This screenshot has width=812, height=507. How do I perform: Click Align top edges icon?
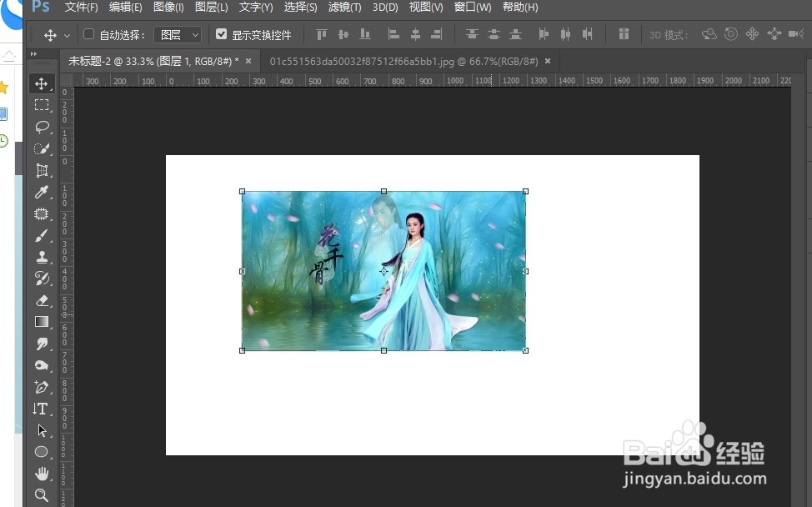pyautogui.click(x=322, y=35)
